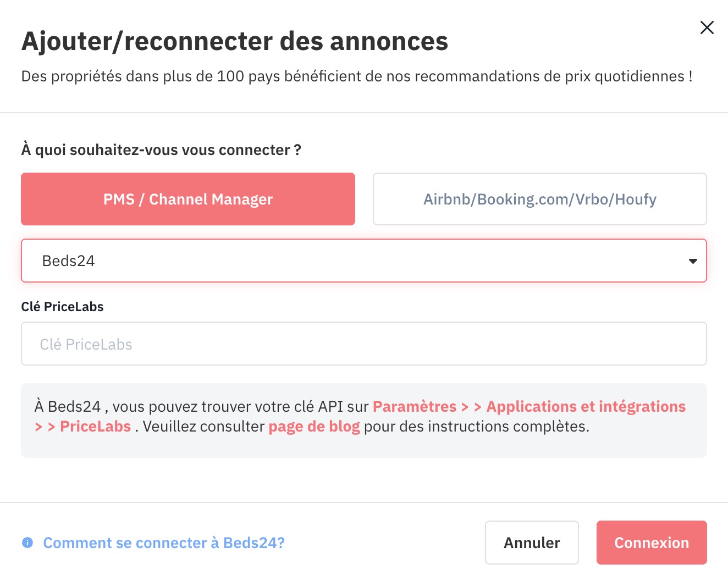Click the gray Beds24 instructions box
Image resolution: width=728 pixels, height=586 pixels.
(x=364, y=421)
